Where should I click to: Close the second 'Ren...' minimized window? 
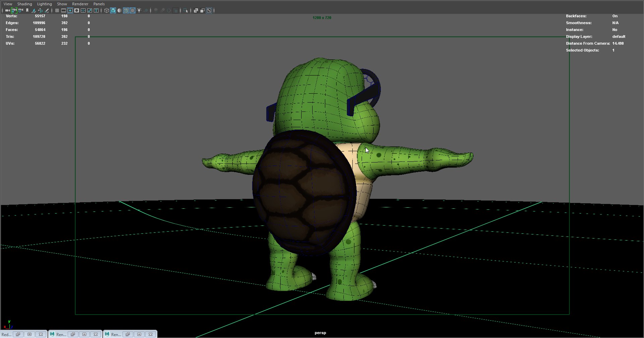coord(151,334)
